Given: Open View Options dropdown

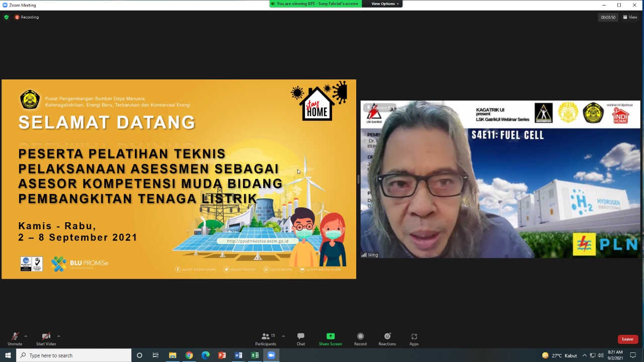Looking at the screenshot, I should point(383,4).
